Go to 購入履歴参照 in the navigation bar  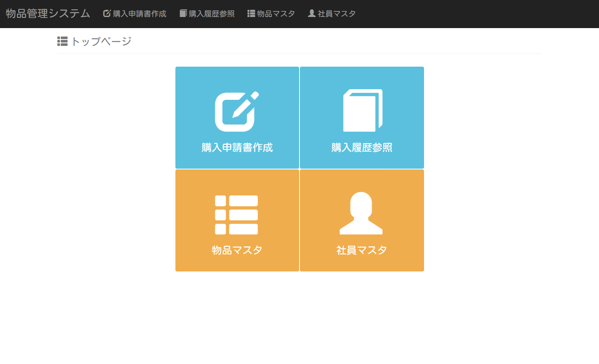point(207,14)
